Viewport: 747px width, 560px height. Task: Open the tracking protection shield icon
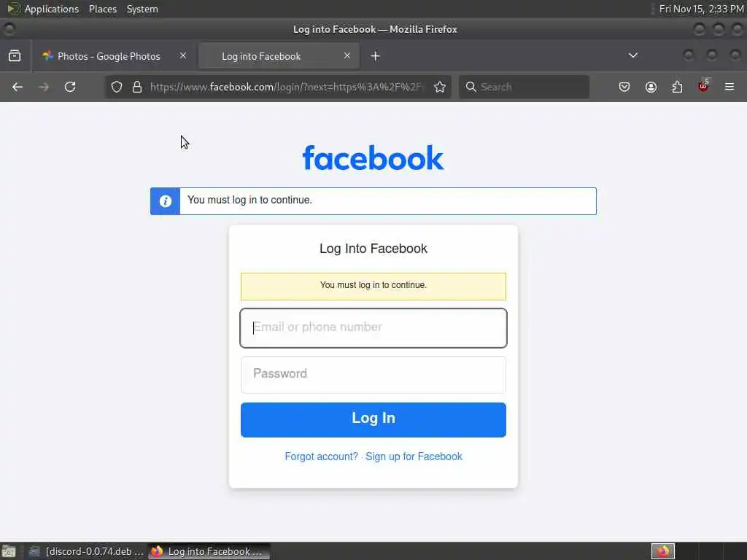pos(117,87)
